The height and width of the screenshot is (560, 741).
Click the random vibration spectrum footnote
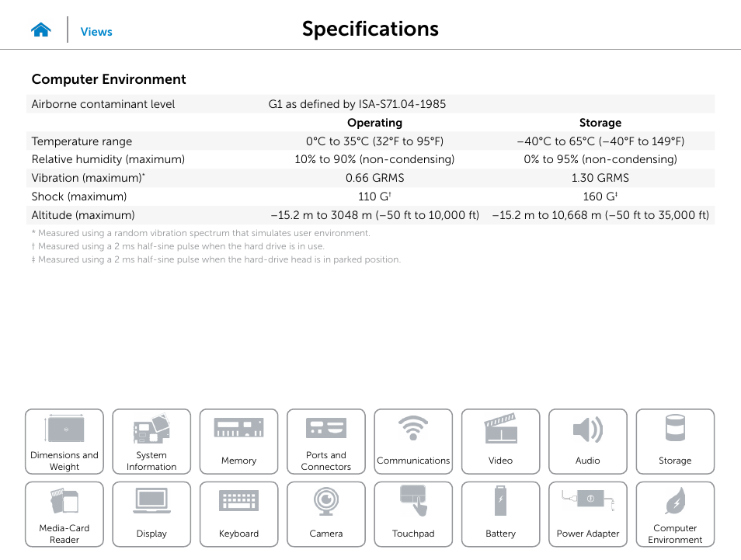[x=201, y=233]
